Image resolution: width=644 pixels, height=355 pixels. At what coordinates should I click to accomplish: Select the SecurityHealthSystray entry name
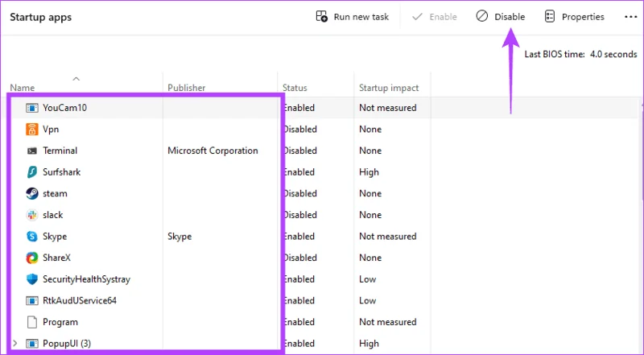point(87,279)
